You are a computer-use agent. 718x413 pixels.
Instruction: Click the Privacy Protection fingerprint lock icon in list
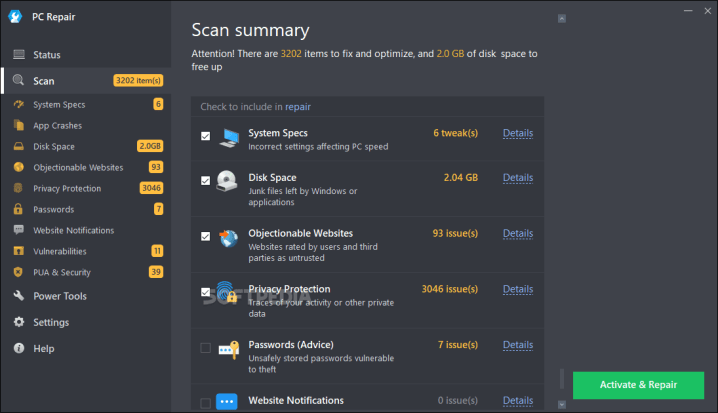(x=227, y=292)
